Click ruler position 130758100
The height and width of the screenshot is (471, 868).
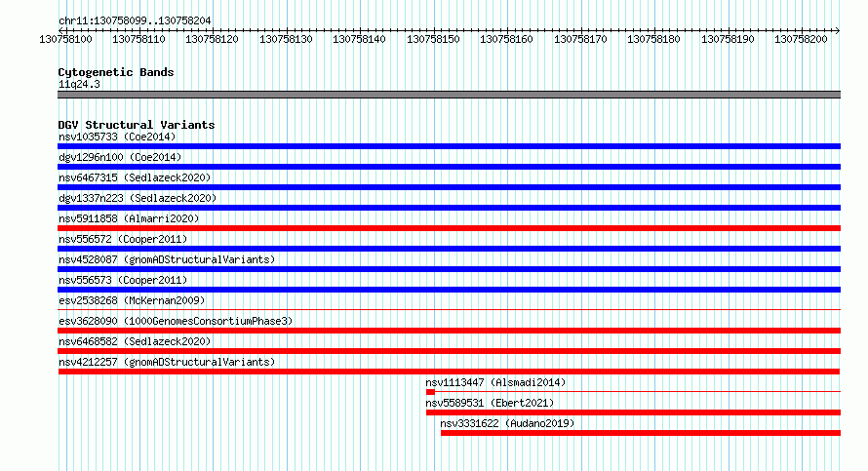pyautogui.click(x=66, y=39)
